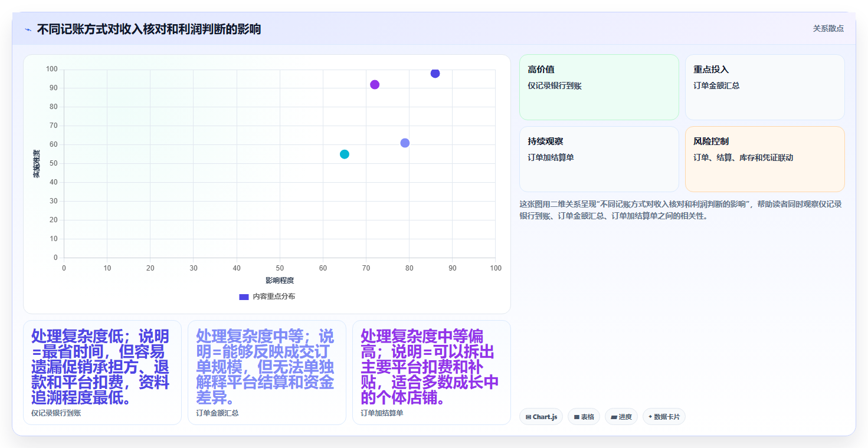Open the 重点投入 card
Image resolution: width=868 pixels, height=448 pixels.
(765, 87)
